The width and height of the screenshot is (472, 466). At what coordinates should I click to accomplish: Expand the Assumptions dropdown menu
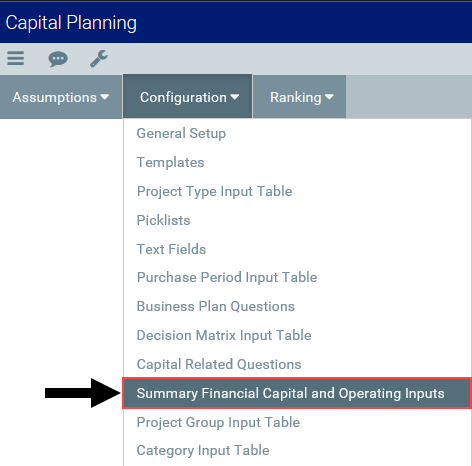[61, 97]
